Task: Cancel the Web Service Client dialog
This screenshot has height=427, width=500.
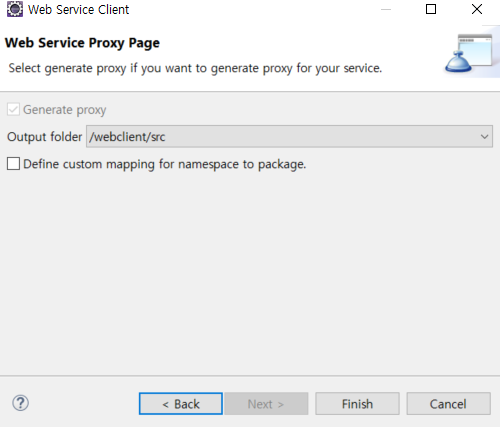Action: coord(448,404)
